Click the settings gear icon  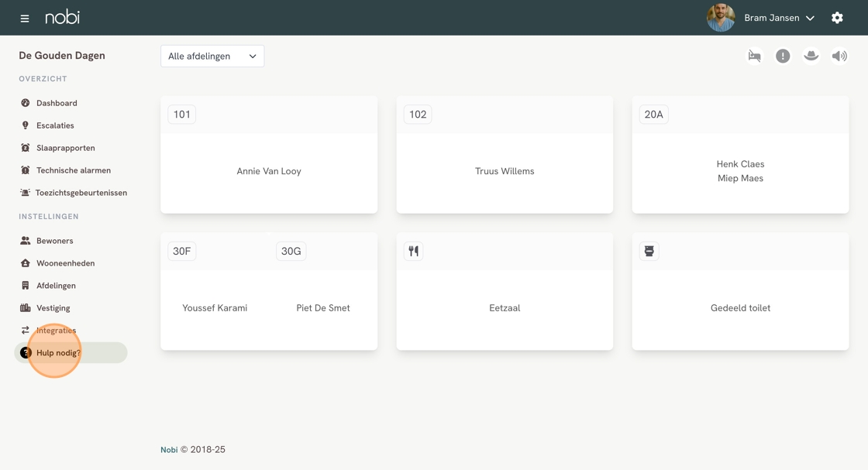point(837,18)
